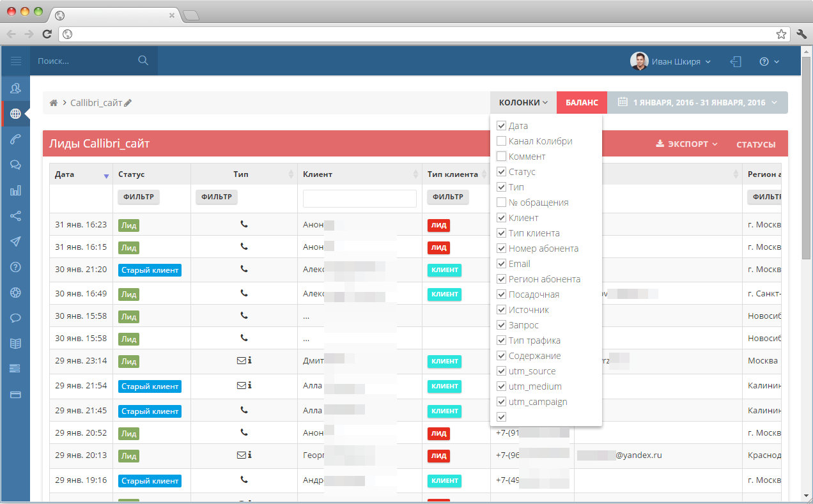
Task: Click the question mark sidebar icon
Action: point(15,267)
